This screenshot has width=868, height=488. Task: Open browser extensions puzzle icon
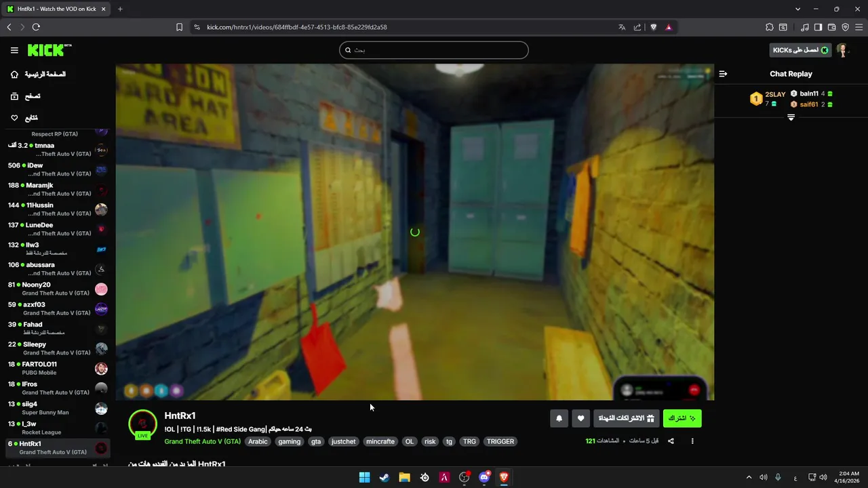tap(769, 27)
